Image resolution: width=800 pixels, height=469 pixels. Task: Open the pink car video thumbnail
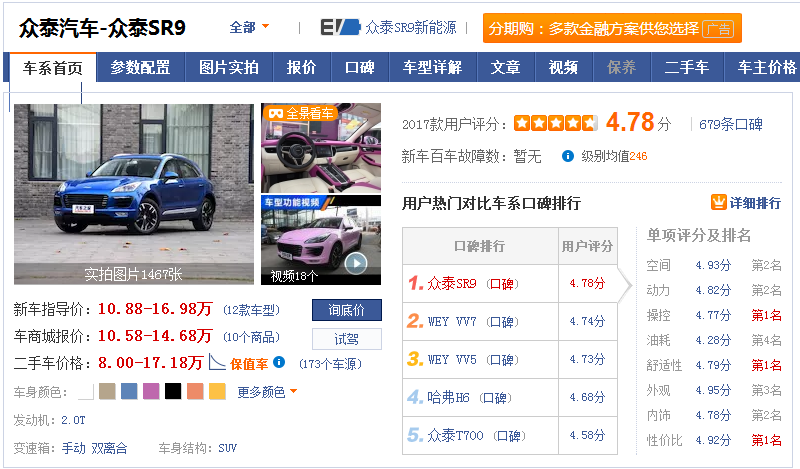click(x=321, y=240)
